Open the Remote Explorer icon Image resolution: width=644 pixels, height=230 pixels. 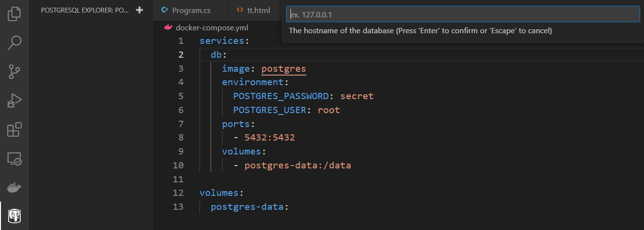tap(14, 158)
